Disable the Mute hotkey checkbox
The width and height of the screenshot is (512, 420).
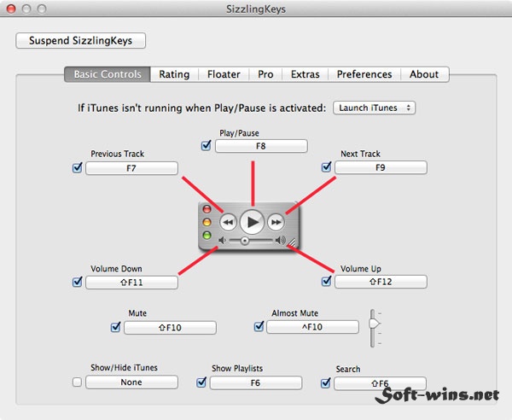(x=115, y=327)
